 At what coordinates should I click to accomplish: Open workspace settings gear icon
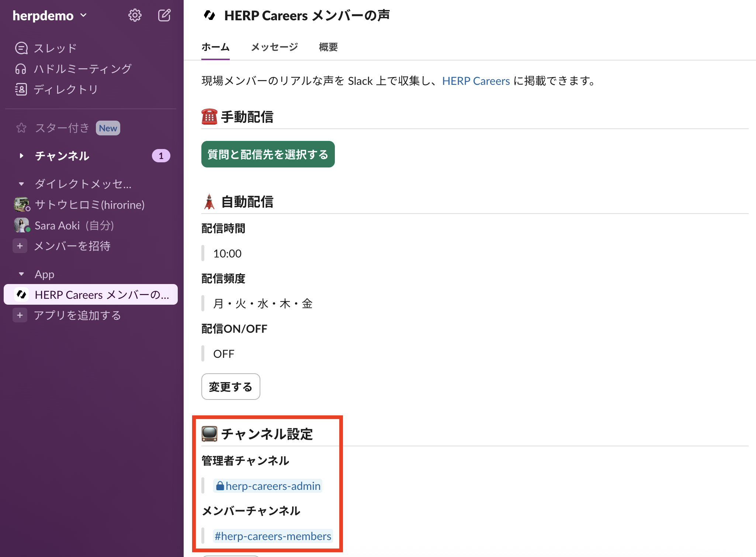pos(135,15)
